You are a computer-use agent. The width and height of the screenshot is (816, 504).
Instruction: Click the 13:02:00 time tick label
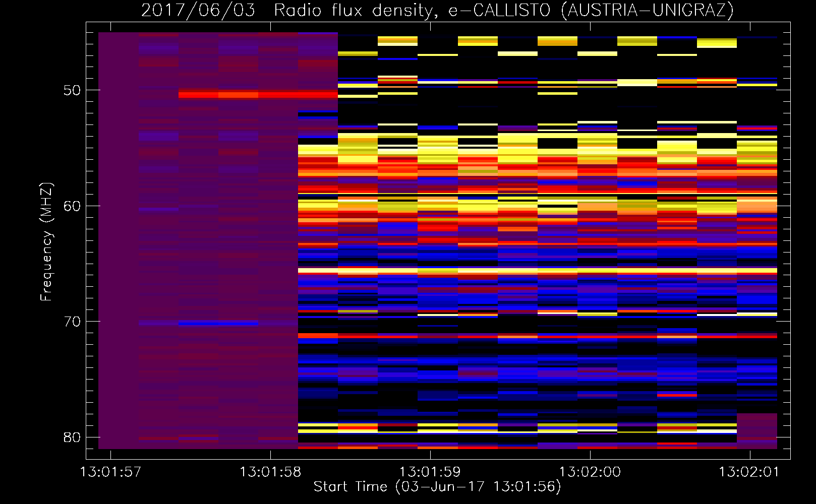point(590,472)
